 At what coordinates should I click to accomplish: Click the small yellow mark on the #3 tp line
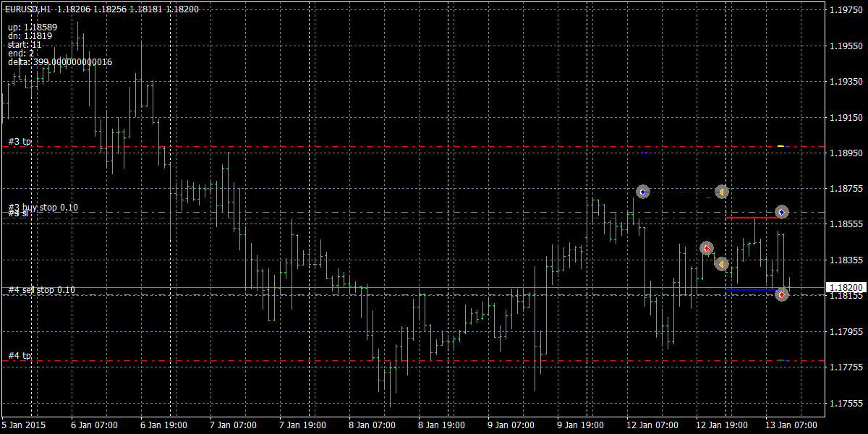[780, 146]
